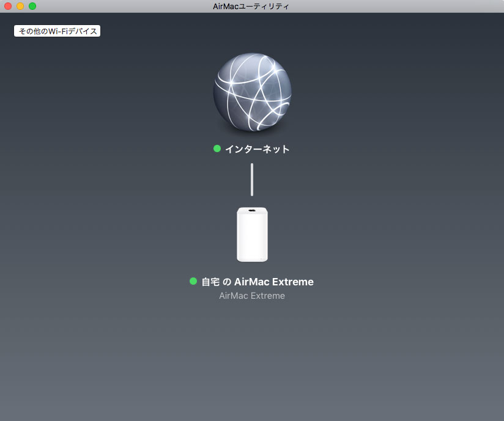Click green status dot beside インターネット
This screenshot has width=504, height=421.
pos(217,148)
